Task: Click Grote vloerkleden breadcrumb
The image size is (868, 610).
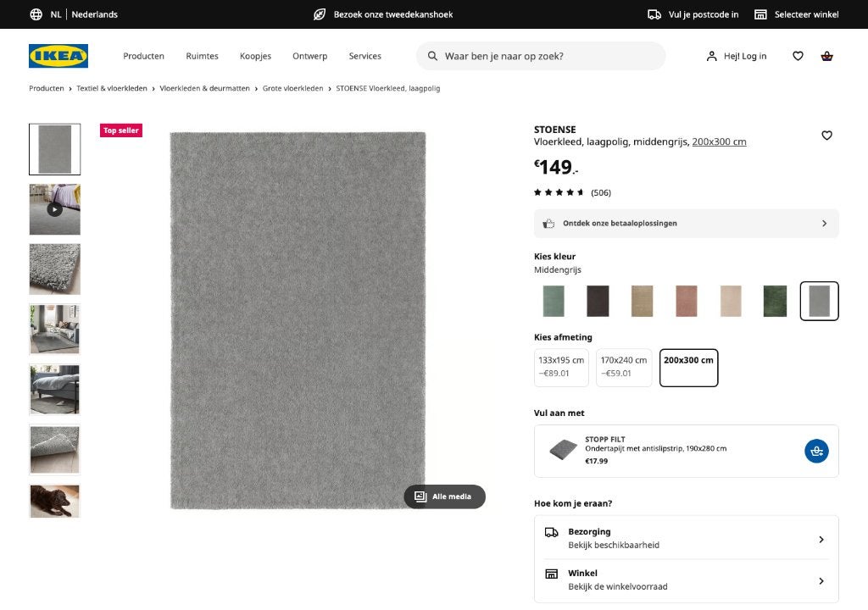Action: 292,88
